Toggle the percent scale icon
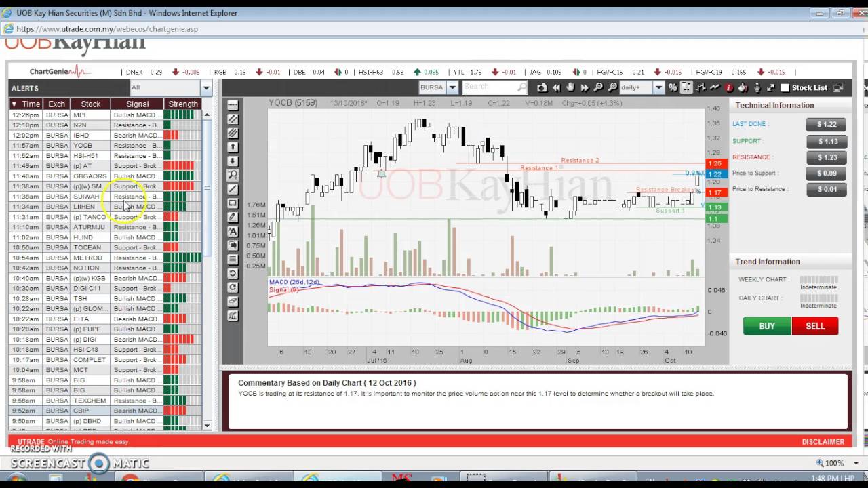Screen dimensions: 868x488 [673, 87]
